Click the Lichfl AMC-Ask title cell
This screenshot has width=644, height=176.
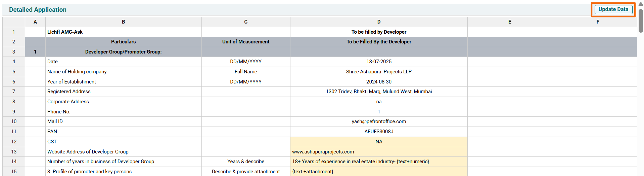pos(123,32)
